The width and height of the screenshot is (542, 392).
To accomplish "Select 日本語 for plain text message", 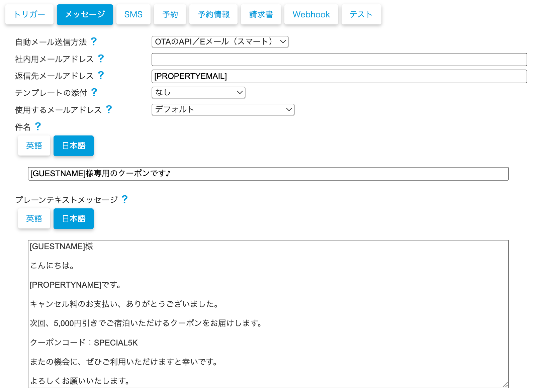I will 74,219.
